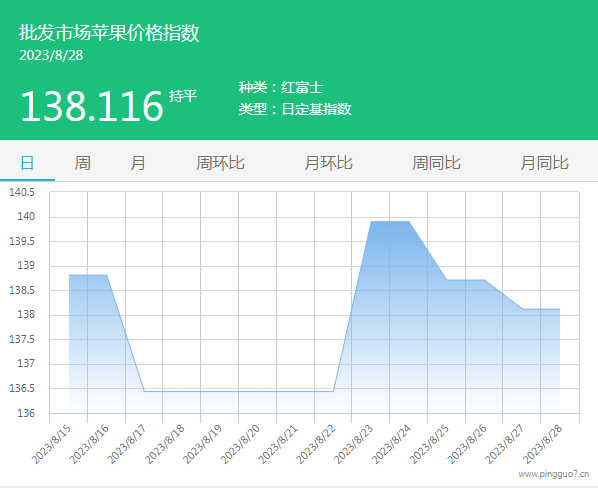Click the 2023/8/20 date label
This screenshot has width=598, height=488.
click(x=240, y=445)
